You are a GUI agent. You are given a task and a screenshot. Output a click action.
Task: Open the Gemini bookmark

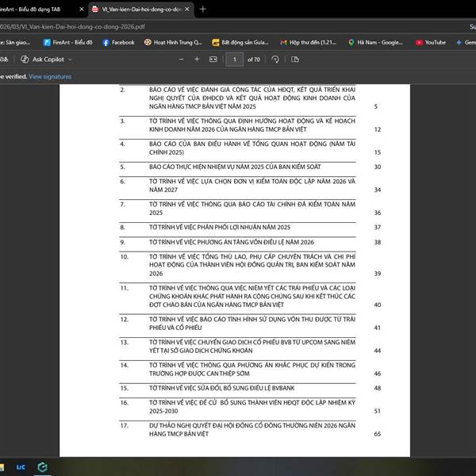point(466,43)
